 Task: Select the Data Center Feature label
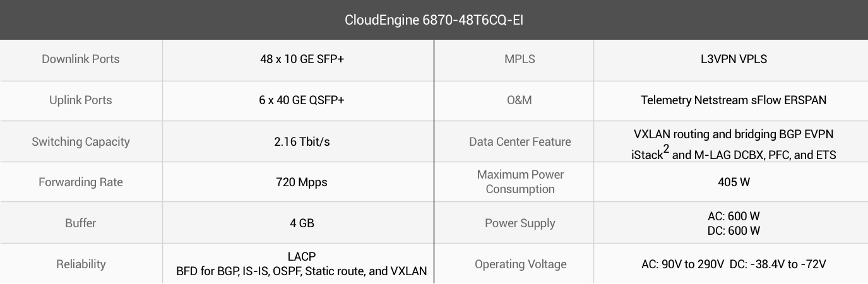pos(520,141)
